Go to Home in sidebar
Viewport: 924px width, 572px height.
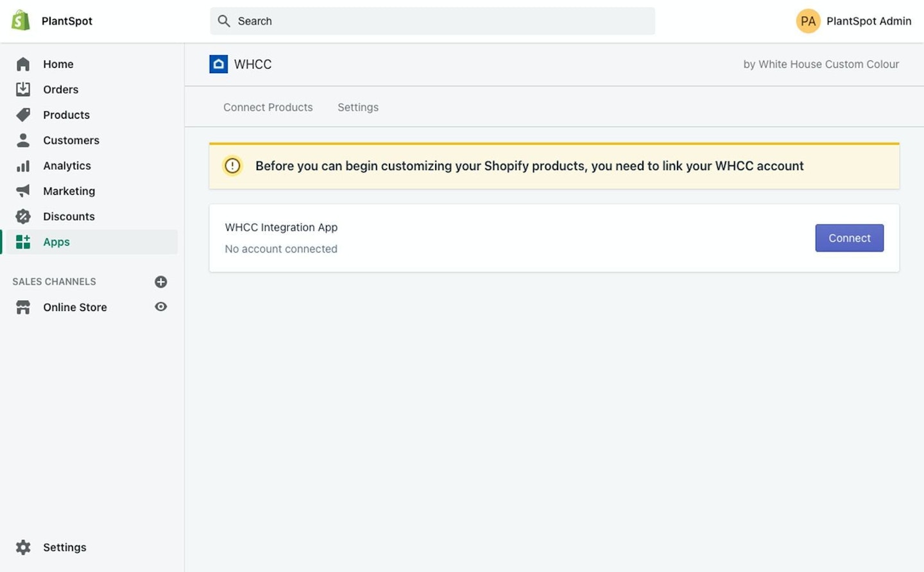[58, 64]
